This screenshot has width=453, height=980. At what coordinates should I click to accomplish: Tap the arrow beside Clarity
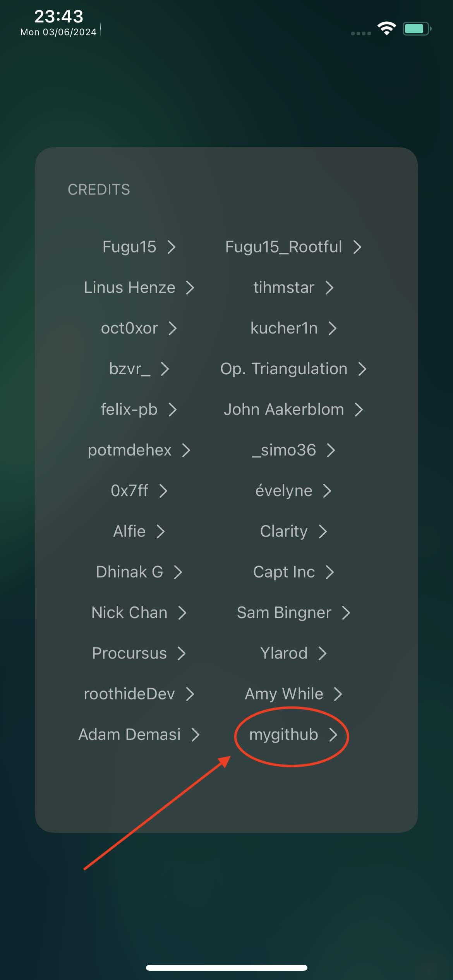tap(323, 531)
